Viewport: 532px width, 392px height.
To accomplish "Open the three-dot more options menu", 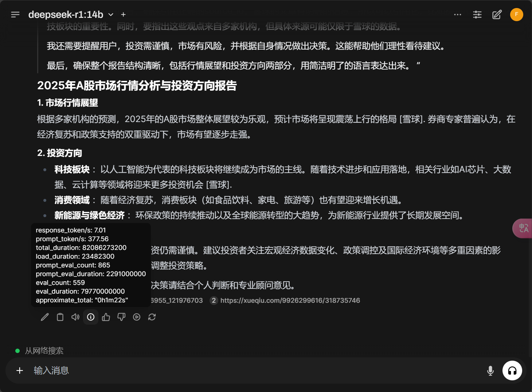I will point(458,15).
